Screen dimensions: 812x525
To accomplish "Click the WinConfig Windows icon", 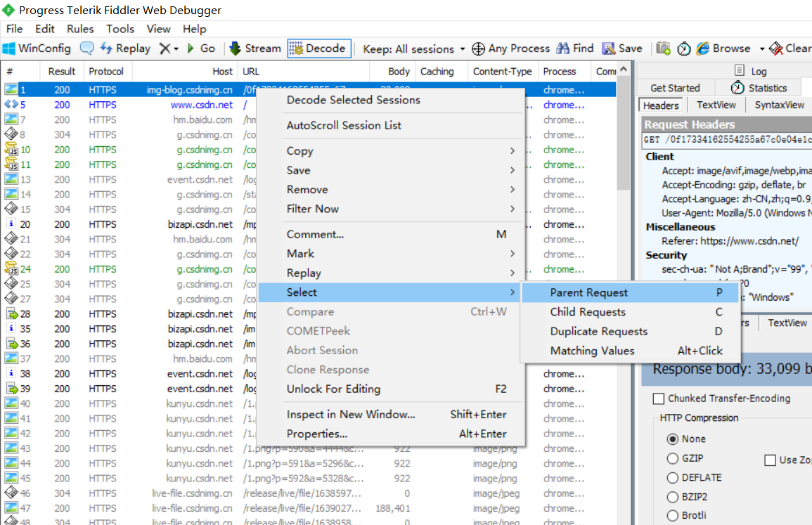I will pyautogui.click(x=9, y=48).
